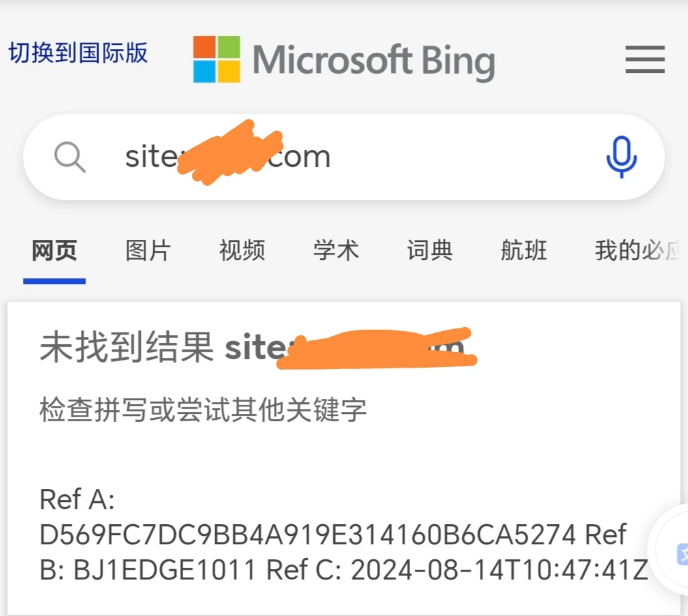Select the 网页 (Web) tab

pyautogui.click(x=54, y=251)
